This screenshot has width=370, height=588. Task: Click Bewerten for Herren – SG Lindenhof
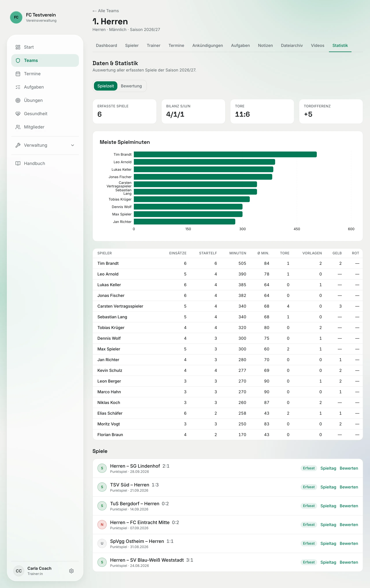coord(348,468)
